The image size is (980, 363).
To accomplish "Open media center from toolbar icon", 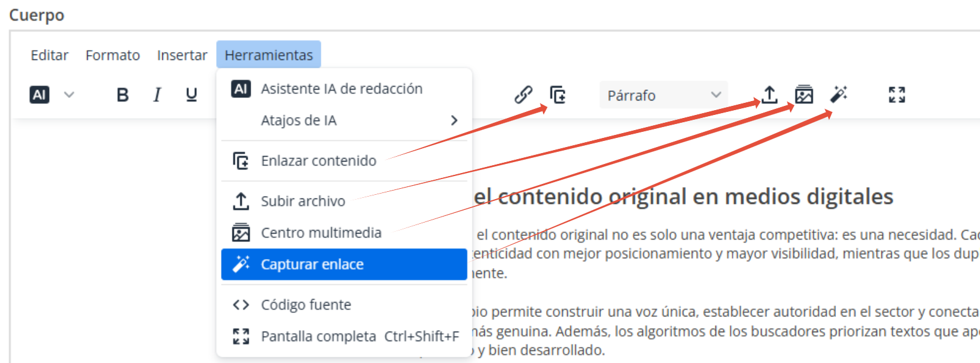I will pyautogui.click(x=804, y=95).
